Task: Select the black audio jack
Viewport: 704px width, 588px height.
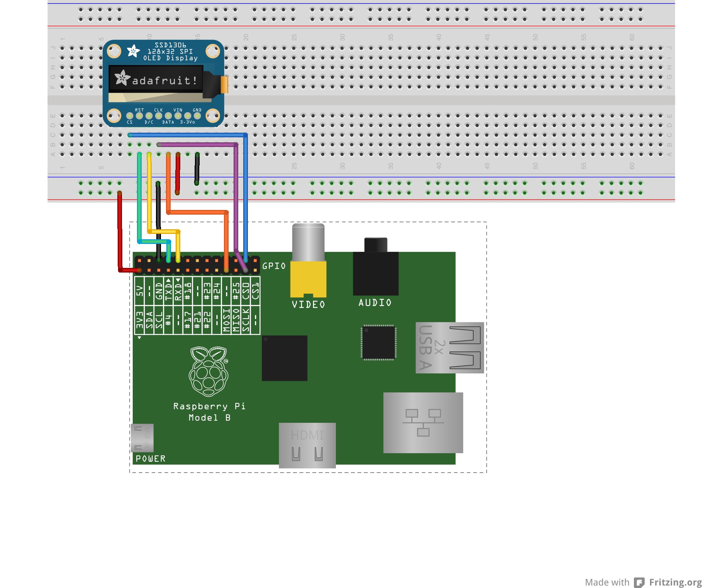Action: (376, 266)
